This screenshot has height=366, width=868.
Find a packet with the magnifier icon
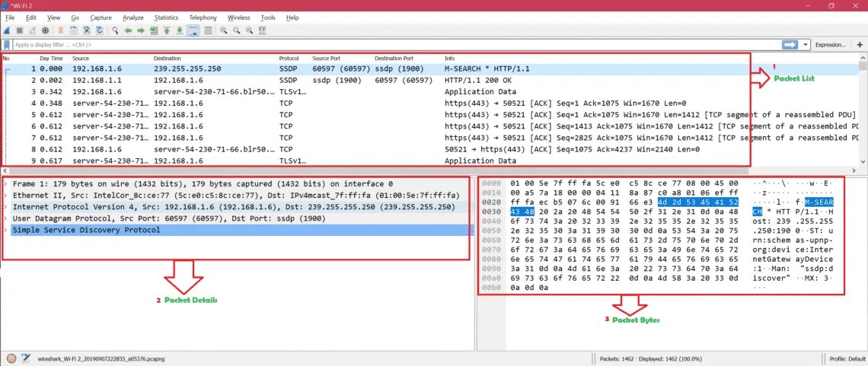pyautogui.click(x=115, y=30)
